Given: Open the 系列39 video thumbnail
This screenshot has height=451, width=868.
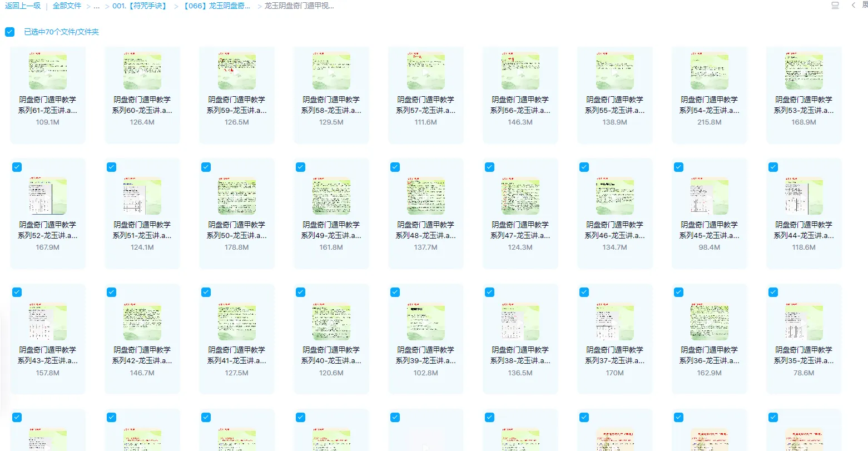Looking at the screenshot, I should [426, 321].
